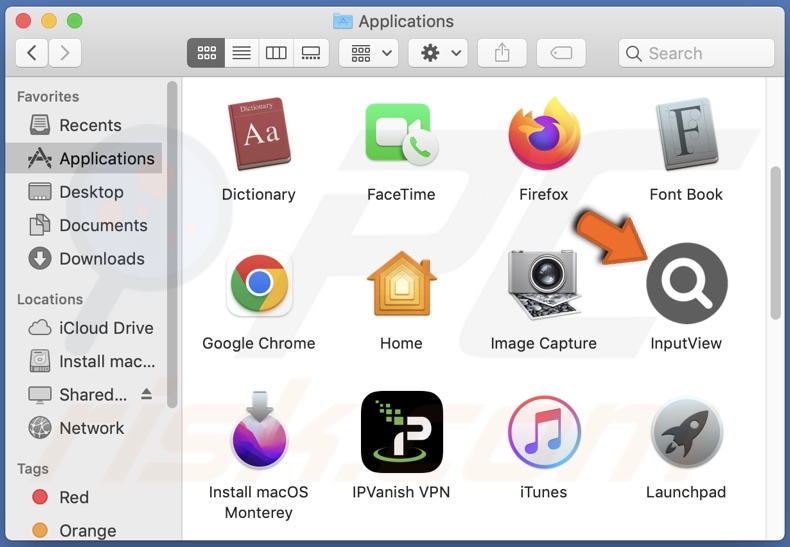The image size is (790, 547).
Task: Click the Edit Tags toolbar button
Action: point(561,53)
